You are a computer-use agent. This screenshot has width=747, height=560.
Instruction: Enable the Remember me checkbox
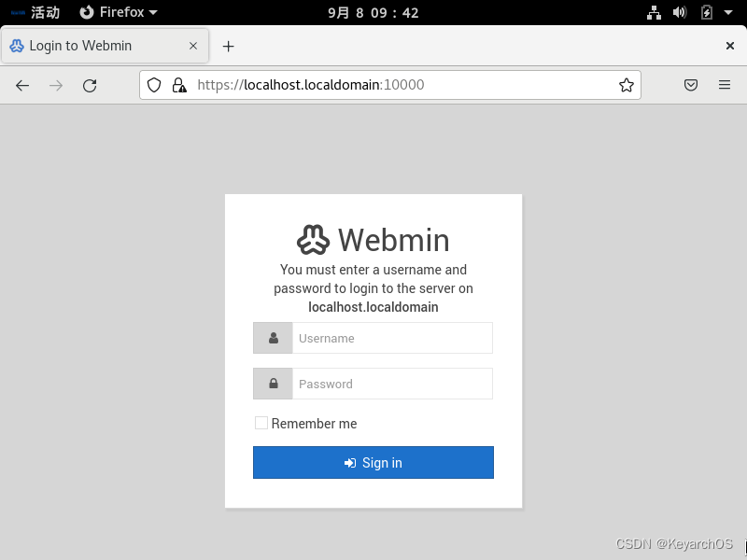(x=261, y=423)
